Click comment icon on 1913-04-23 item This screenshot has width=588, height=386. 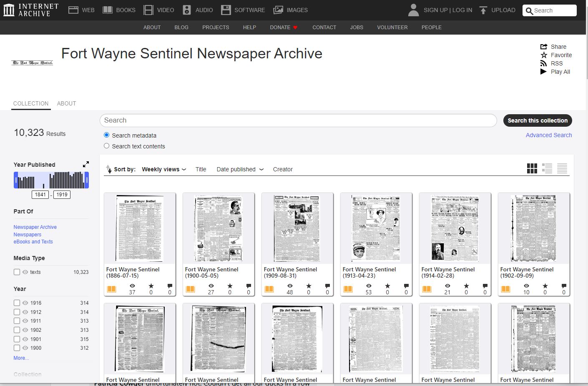point(406,286)
